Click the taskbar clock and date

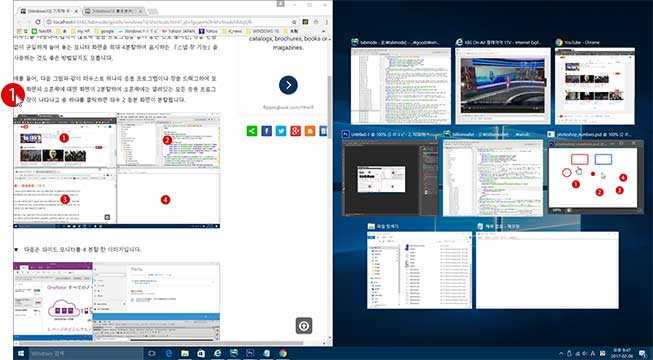621,353
